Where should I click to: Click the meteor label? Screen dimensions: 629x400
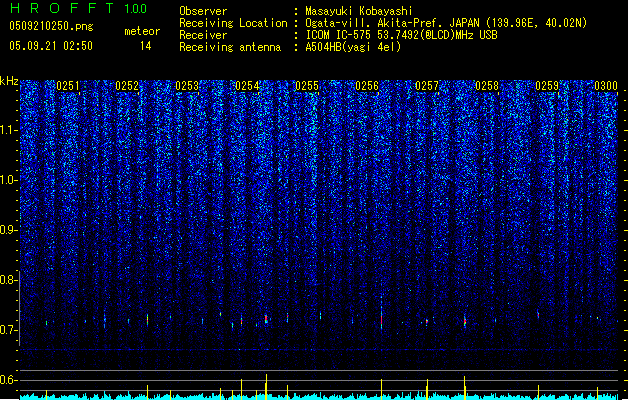(x=142, y=31)
